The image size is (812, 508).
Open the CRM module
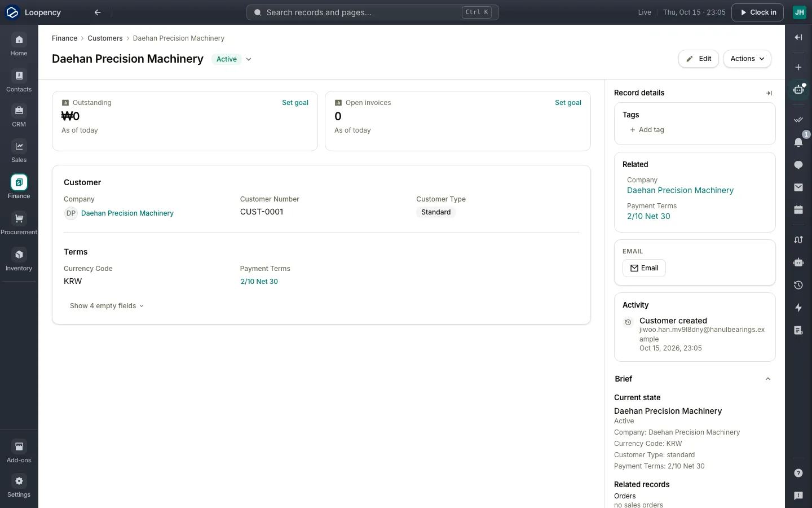pos(19,116)
